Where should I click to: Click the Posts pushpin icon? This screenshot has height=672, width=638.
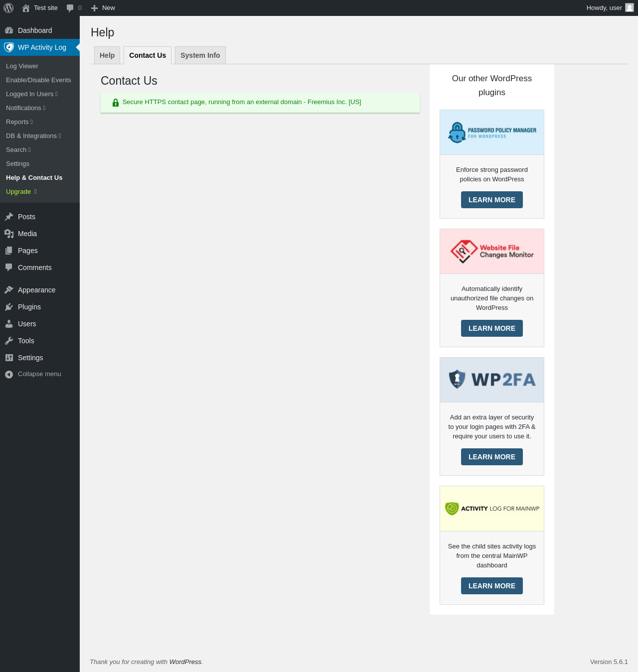pyautogui.click(x=9, y=217)
